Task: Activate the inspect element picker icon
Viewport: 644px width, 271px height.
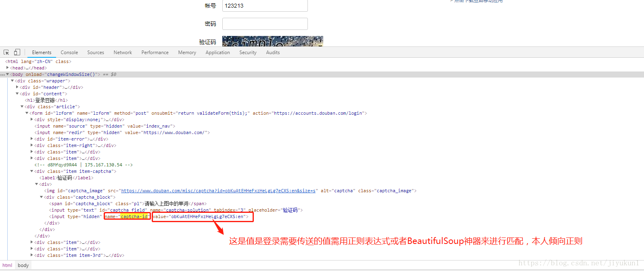Action: tap(6, 53)
